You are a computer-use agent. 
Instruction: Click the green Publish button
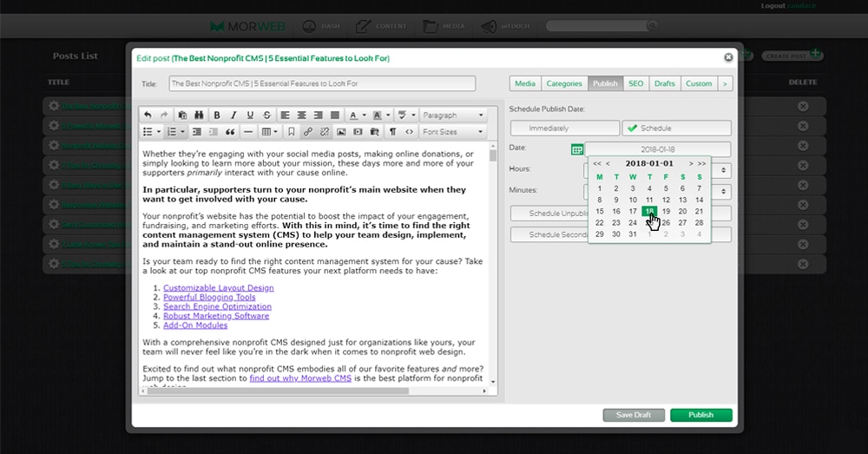click(700, 415)
